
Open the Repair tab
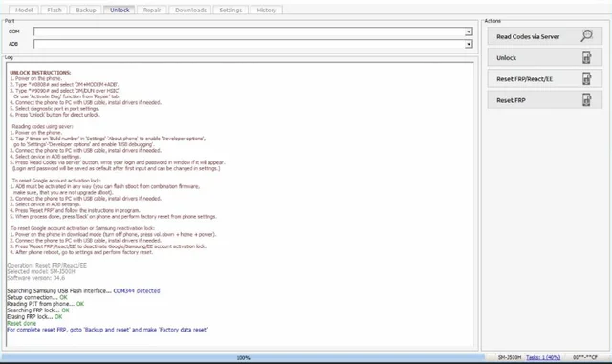click(x=152, y=10)
